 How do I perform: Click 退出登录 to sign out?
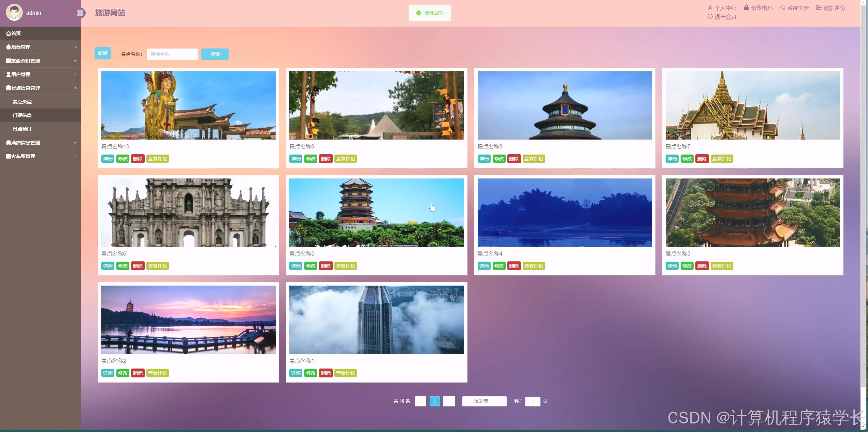click(x=722, y=17)
